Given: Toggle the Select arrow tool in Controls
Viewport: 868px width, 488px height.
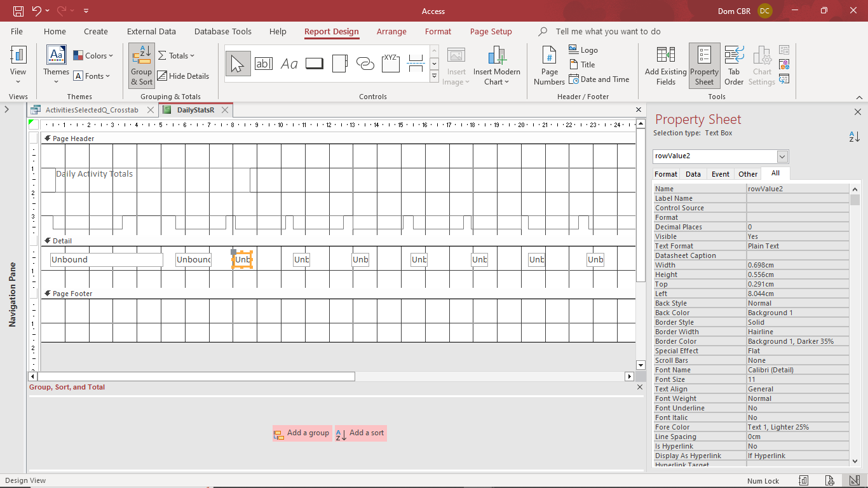Looking at the screenshot, I should tap(238, 63).
